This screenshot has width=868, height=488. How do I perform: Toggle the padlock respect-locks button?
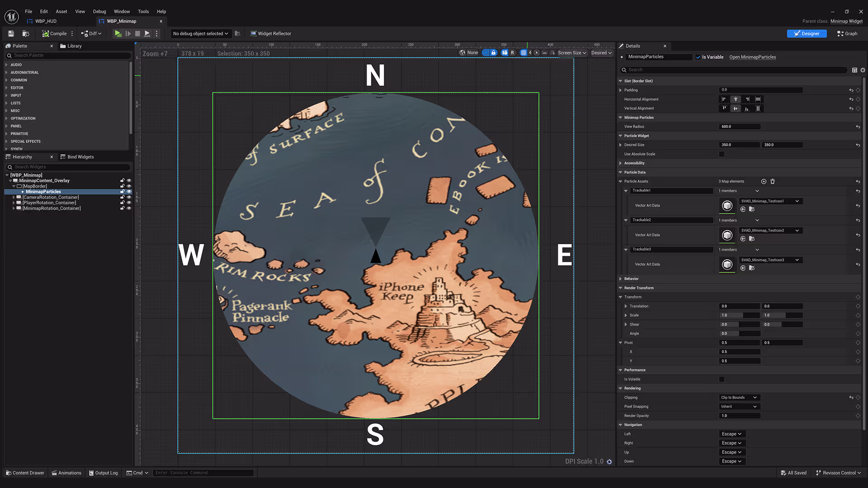pos(494,52)
